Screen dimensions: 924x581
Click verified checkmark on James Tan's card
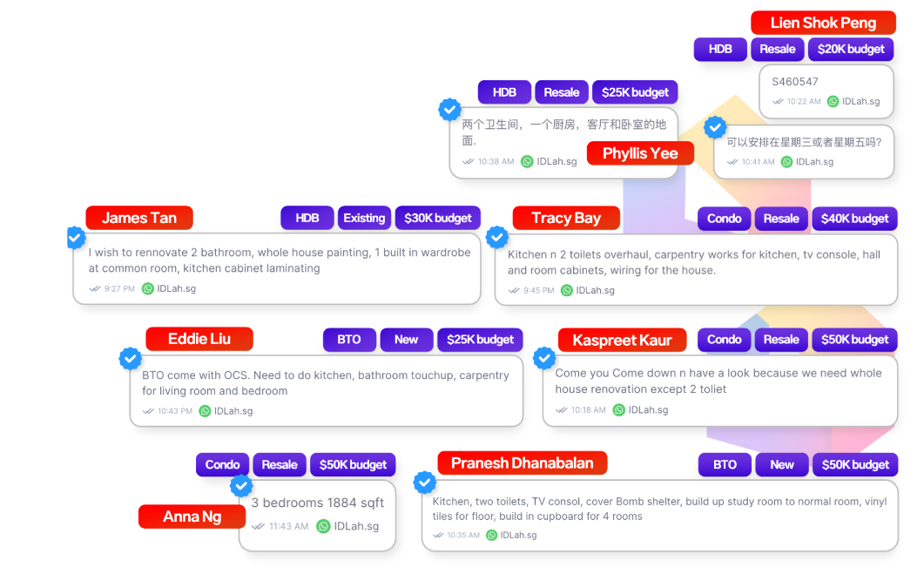[76, 237]
